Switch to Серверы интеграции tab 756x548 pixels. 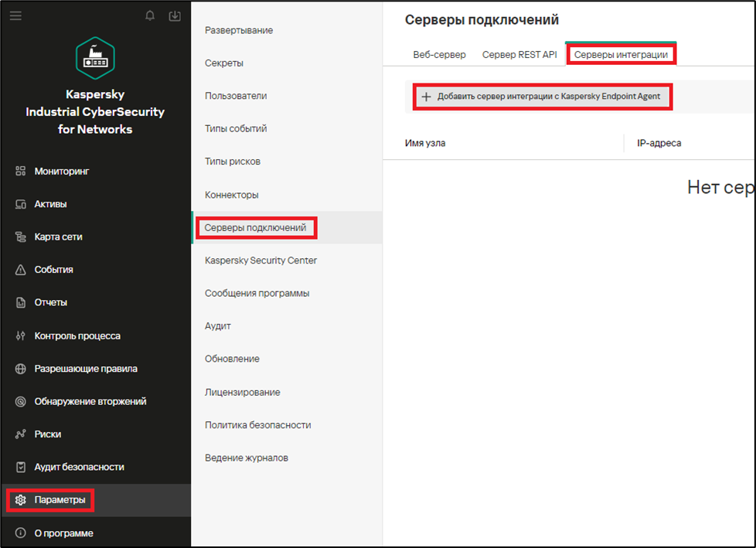point(621,54)
